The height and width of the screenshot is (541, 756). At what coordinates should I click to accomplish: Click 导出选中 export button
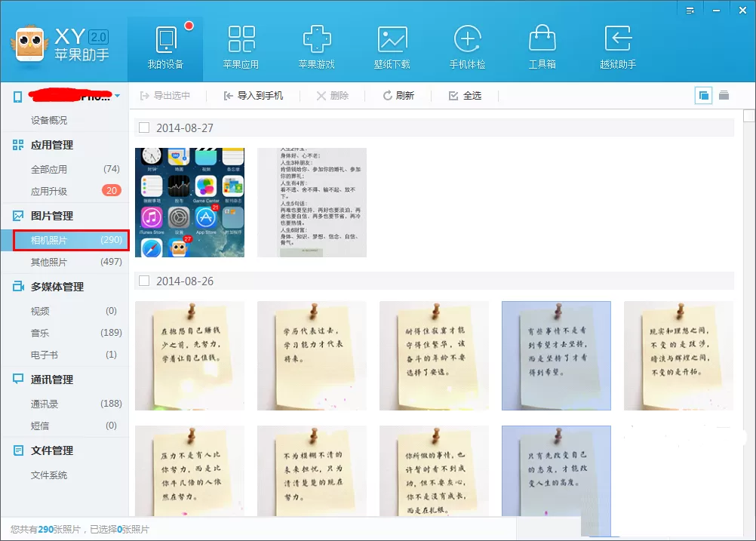tap(165, 96)
